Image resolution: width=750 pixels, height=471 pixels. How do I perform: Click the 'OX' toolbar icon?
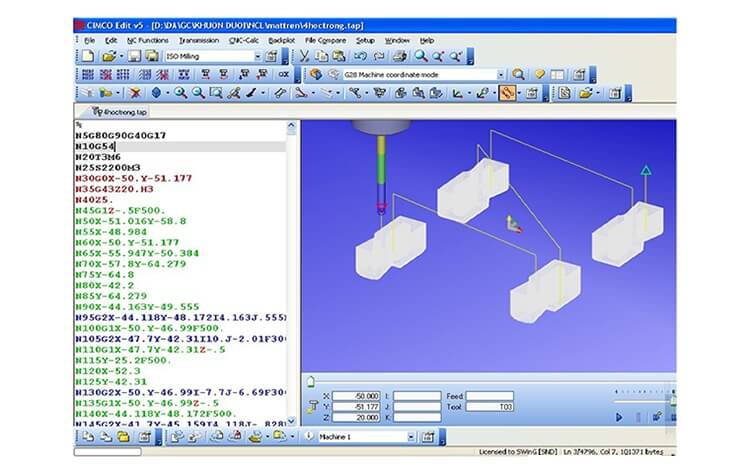click(284, 75)
